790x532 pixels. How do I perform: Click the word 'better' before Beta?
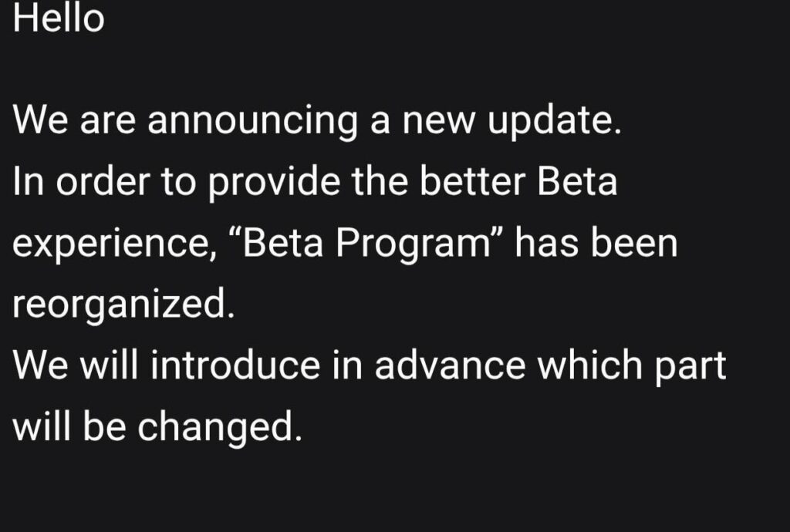pyautogui.click(x=473, y=181)
